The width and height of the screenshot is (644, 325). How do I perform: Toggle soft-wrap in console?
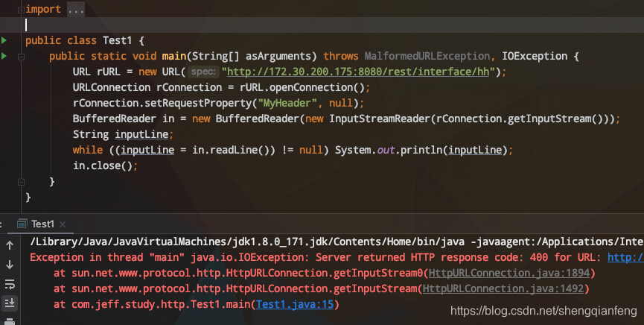click(x=10, y=284)
